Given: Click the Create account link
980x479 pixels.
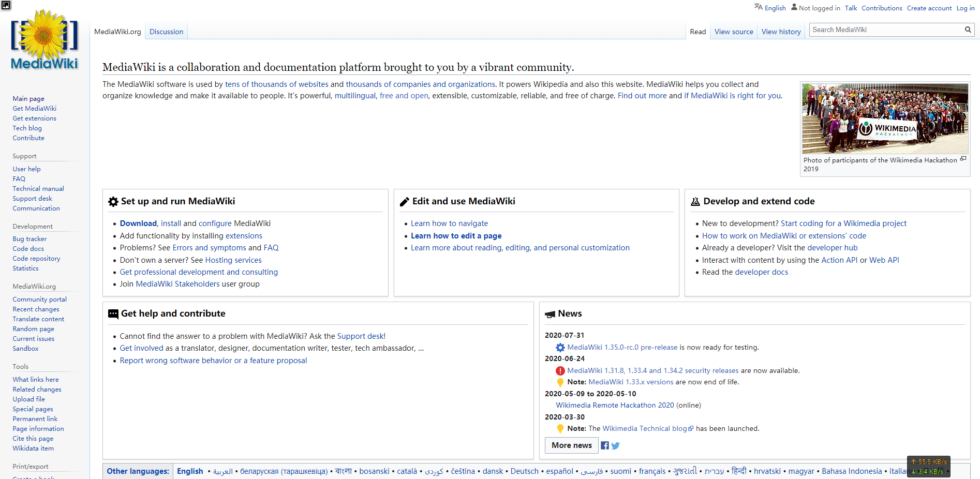Looking at the screenshot, I should pos(929,8).
